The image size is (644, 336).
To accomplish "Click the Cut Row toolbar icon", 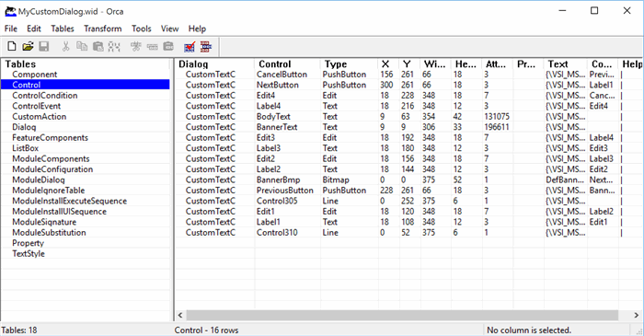I will 135,46.
